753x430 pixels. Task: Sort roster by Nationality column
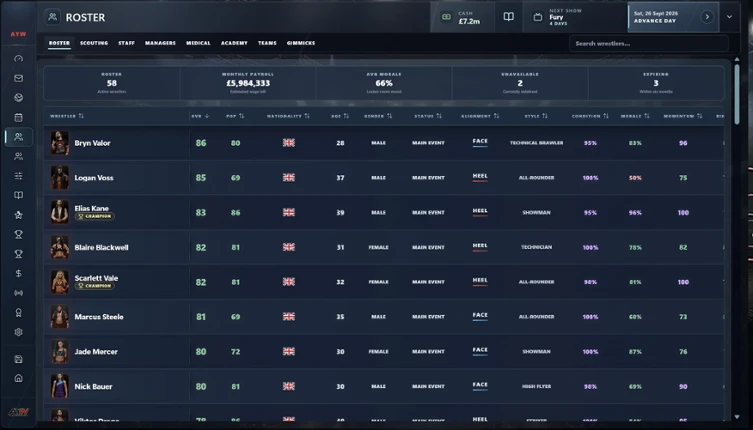pyautogui.click(x=288, y=116)
